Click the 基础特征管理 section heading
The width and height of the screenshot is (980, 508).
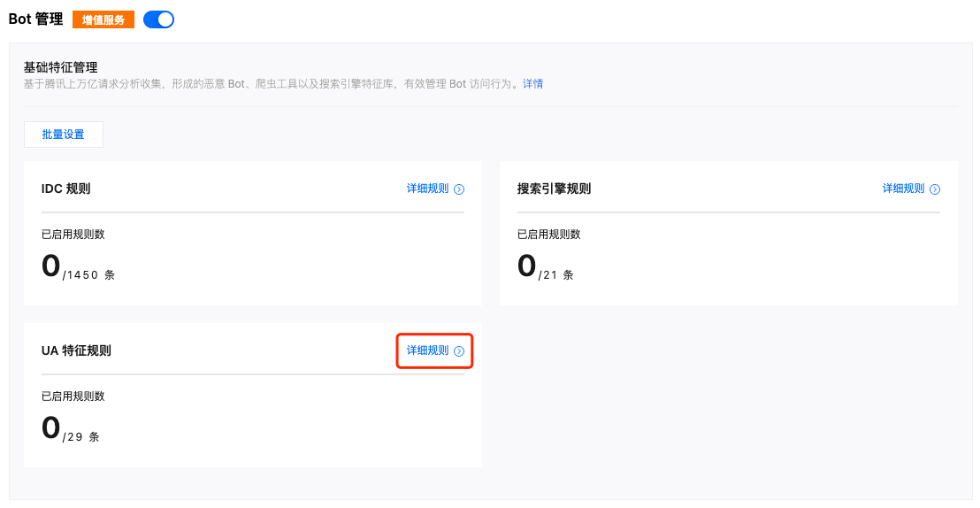pyautogui.click(x=60, y=67)
